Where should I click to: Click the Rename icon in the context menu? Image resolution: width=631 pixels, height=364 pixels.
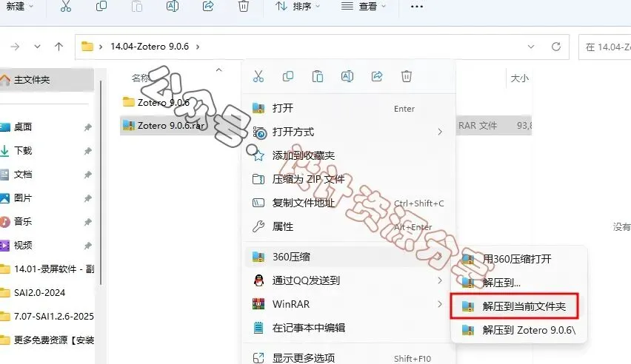point(347,76)
